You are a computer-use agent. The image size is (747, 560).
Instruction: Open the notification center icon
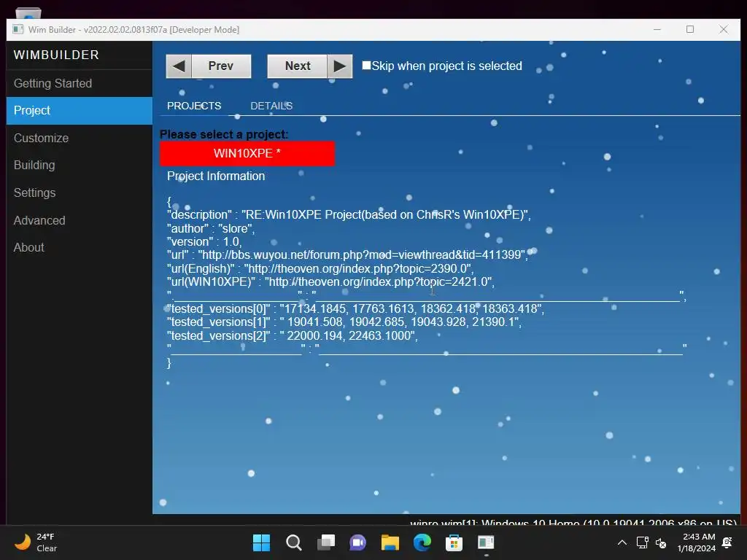coord(727,542)
